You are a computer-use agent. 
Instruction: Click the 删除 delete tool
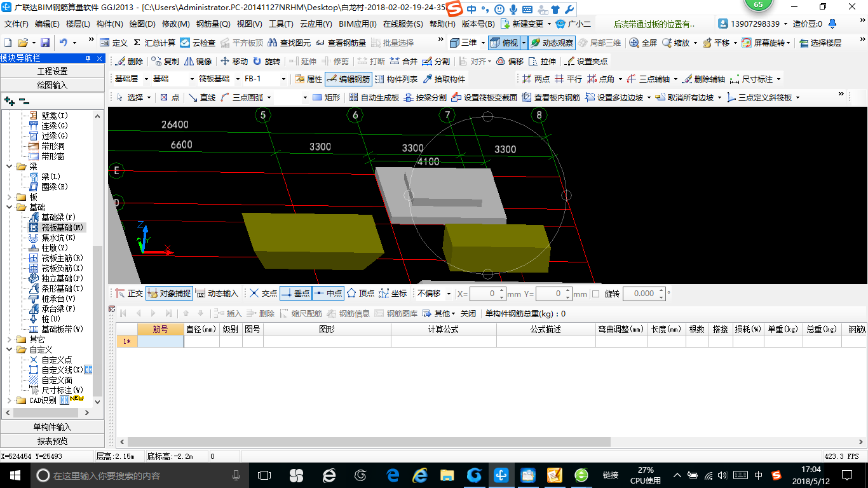click(129, 61)
